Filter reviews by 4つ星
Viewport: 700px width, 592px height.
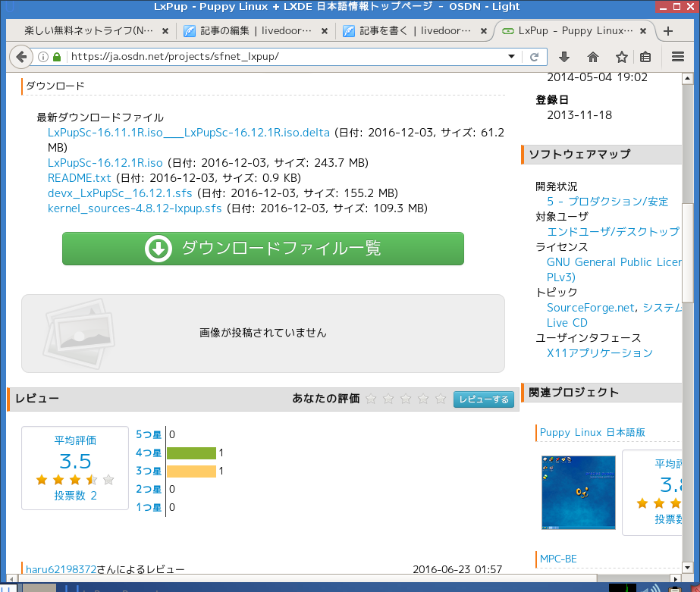[x=148, y=453]
